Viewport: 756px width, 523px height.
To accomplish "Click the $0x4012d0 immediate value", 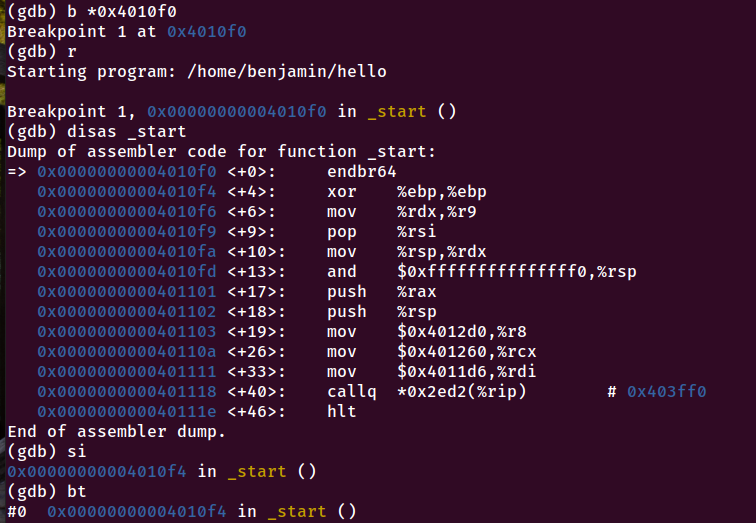I will (x=442, y=332).
